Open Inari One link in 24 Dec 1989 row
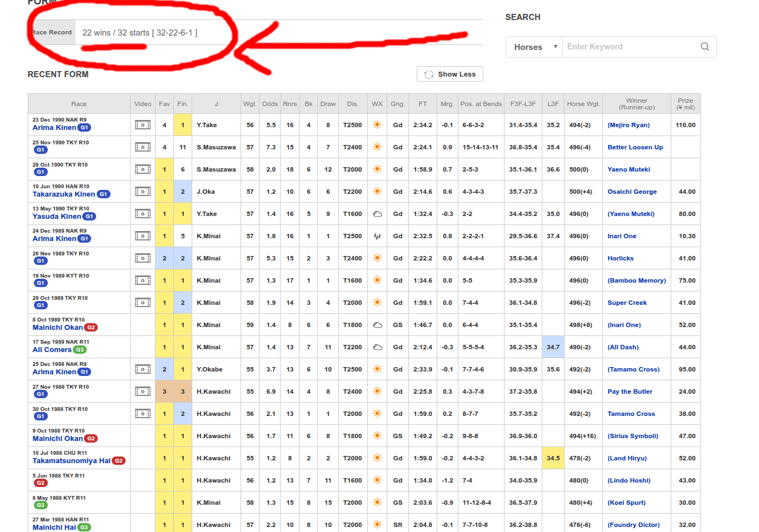Screen dimensions: 759x532 point(622,236)
